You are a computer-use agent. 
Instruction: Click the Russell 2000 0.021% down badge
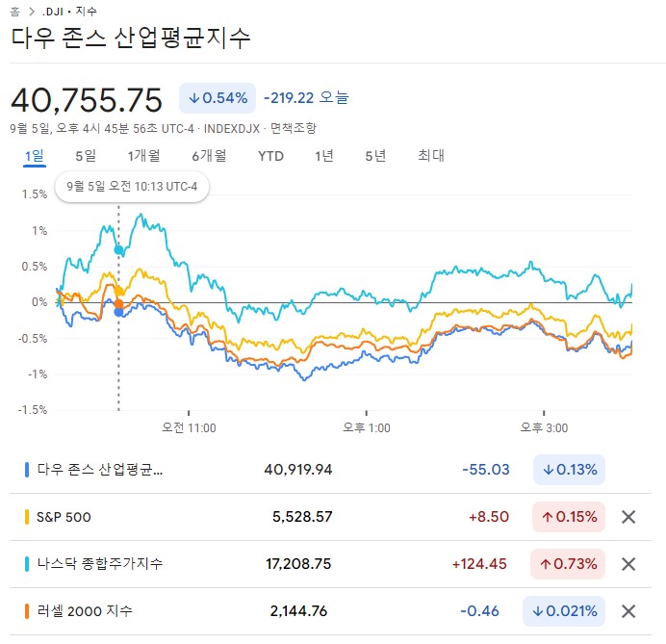click(563, 610)
